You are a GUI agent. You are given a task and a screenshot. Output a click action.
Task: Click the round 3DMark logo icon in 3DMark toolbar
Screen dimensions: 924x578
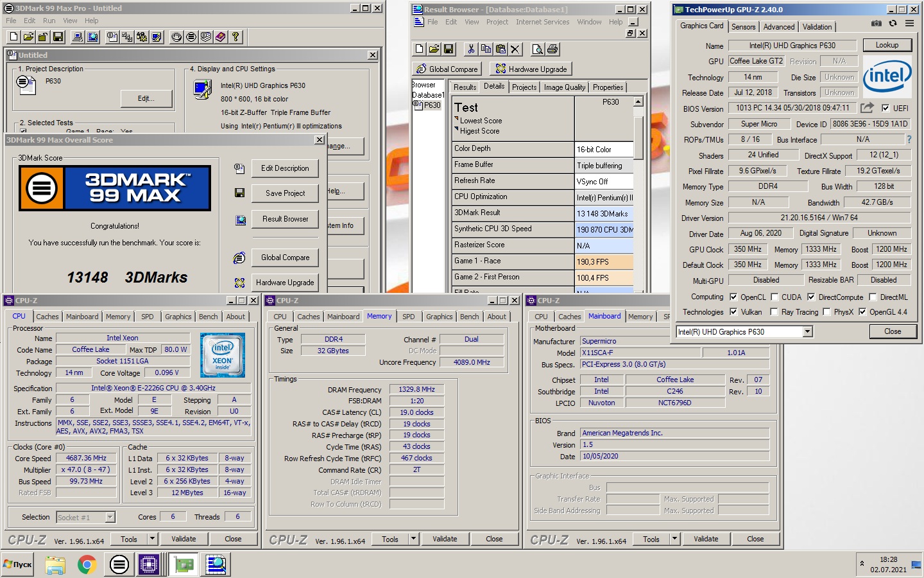point(191,37)
